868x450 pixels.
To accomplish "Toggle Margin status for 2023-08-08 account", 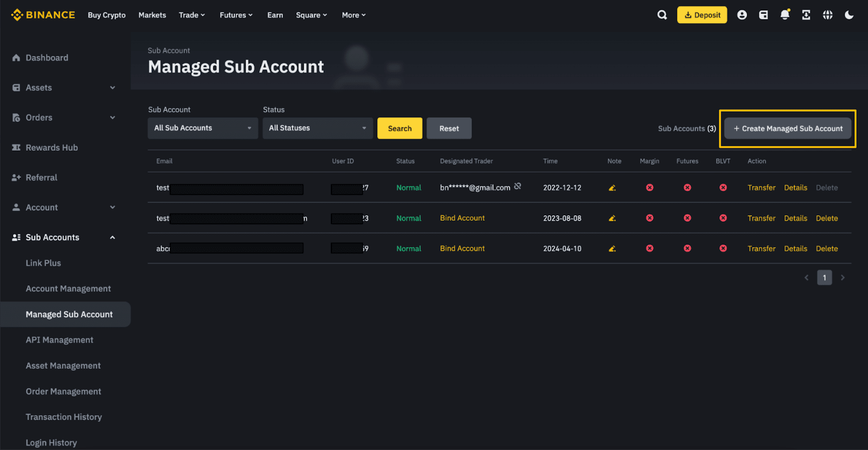I will [x=649, y=218].
